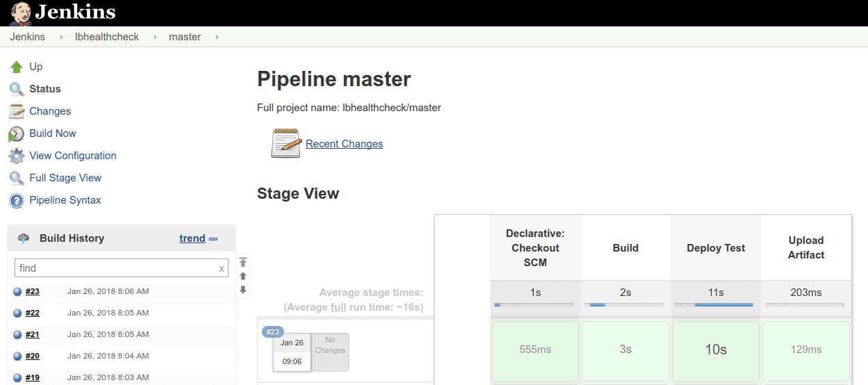This screenshot has width=868, height=385.
Task: Click the Jenkins butler logo icon
Action: (x=19, y=13)
